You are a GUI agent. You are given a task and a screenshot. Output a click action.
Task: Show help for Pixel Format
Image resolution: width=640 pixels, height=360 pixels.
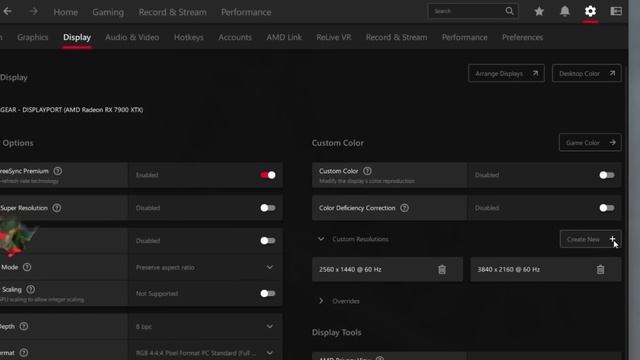pos(24,352)
